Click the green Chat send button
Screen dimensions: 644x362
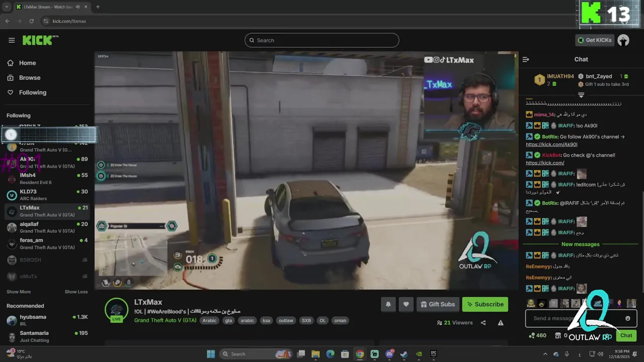[626, 335]
